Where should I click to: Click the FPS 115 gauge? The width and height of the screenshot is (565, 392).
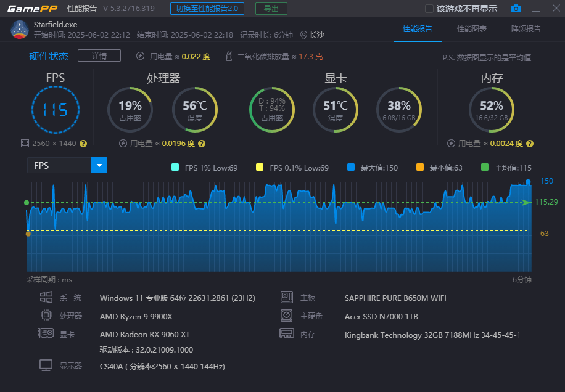tap(56, 110)
